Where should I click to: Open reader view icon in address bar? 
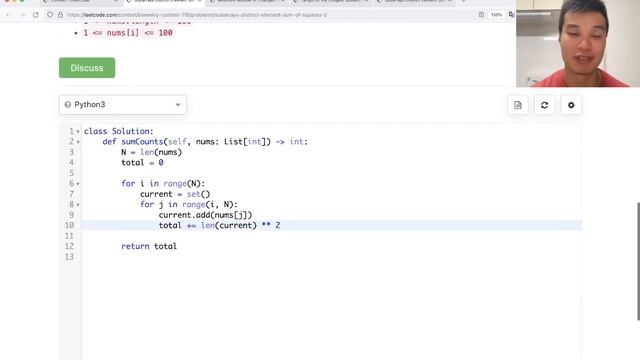click(x=481, y=15)
